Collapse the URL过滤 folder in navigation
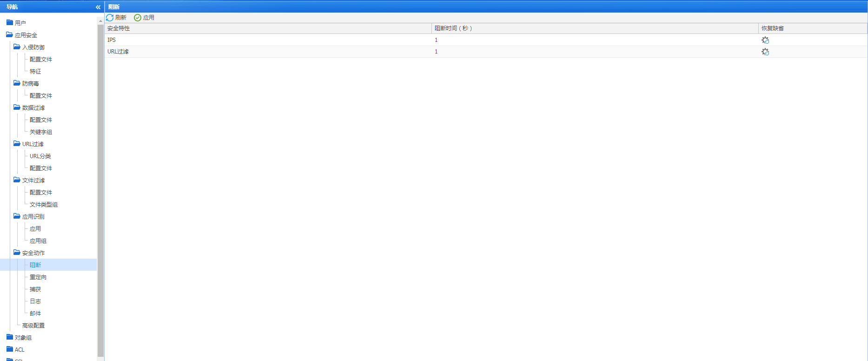The width and height of the screenshot is (868, 361). point(17,144)
